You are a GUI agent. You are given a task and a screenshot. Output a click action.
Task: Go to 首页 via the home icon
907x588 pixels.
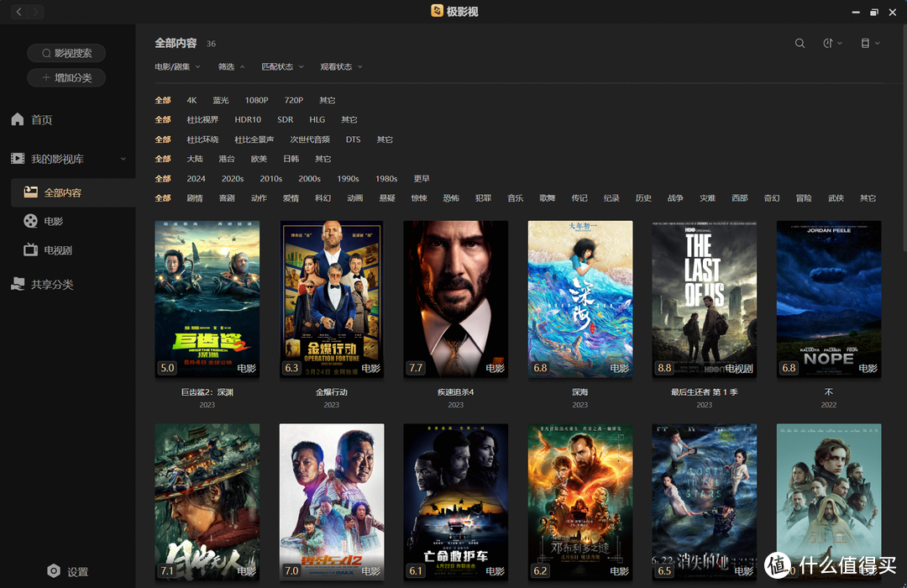[18, 119]
